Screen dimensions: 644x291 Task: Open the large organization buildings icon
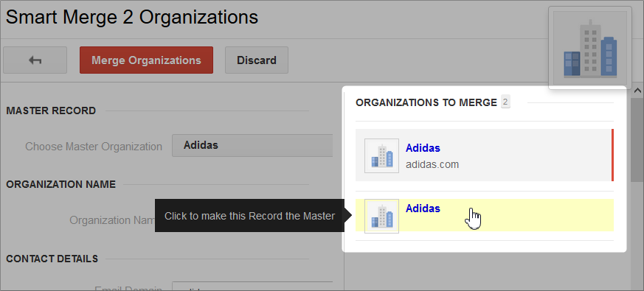[x=590, y=48]
